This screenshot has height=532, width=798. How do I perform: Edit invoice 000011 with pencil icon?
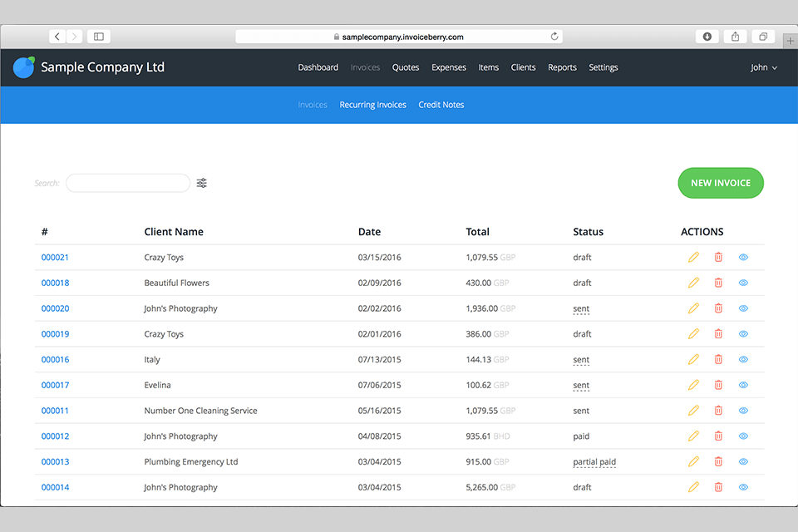(693, 411)
